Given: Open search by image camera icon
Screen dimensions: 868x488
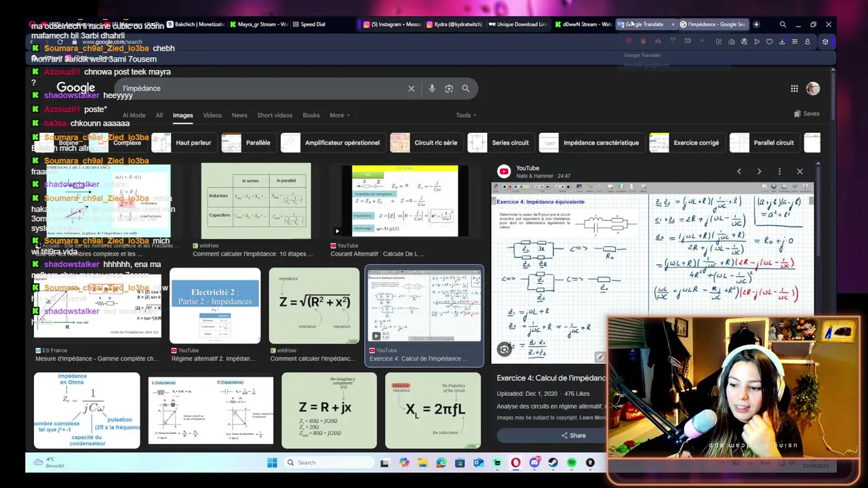Looking at the screenshot, I should pyautogui.click(x=449, y=88).
